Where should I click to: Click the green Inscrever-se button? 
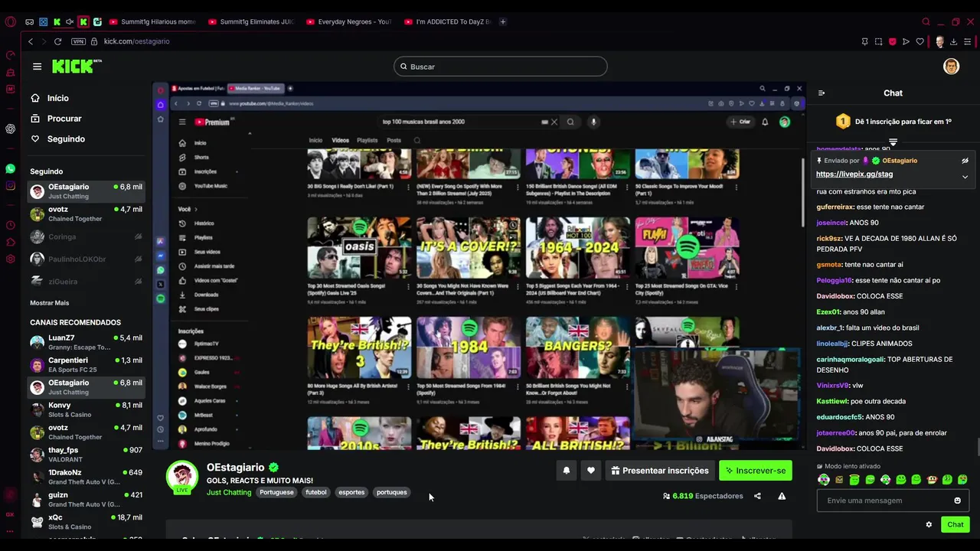(756, 471)
